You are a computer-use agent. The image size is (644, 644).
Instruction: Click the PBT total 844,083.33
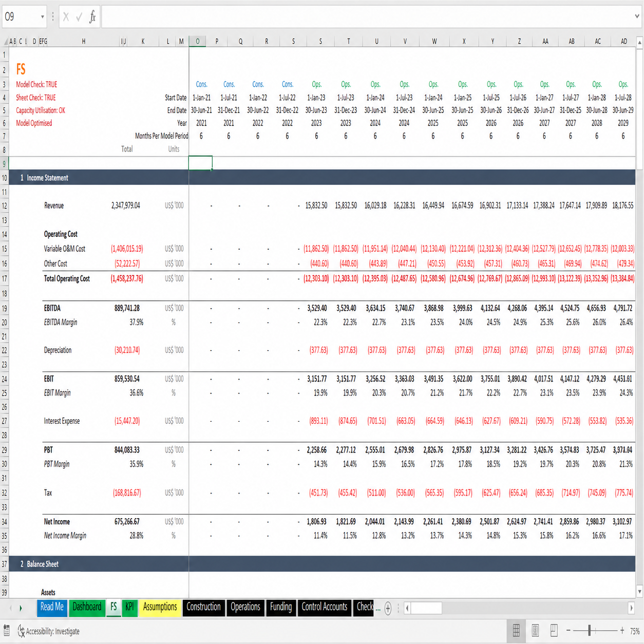coord(127,450)
